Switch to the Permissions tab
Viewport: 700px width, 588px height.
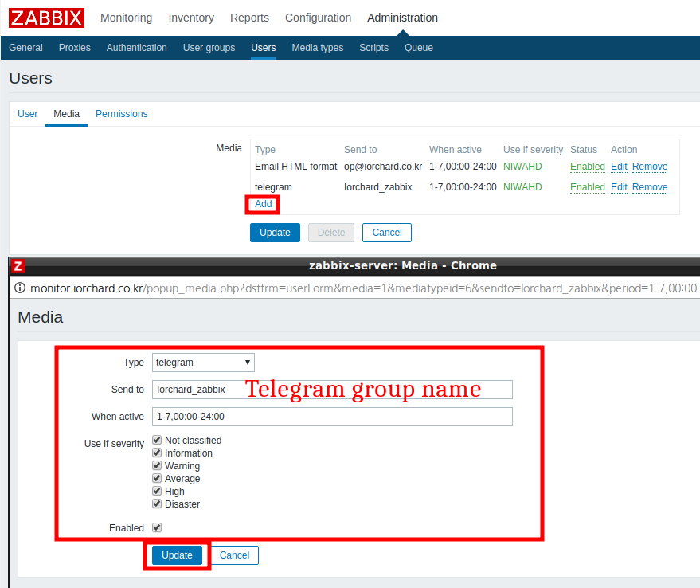[x=121, y=114]
